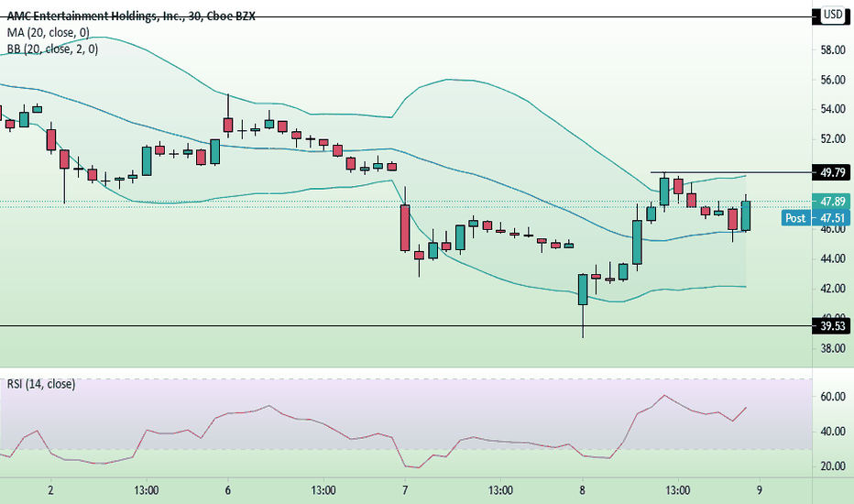
Task: Click the RSI 40.00 axis value
Action: click(833, 432)
